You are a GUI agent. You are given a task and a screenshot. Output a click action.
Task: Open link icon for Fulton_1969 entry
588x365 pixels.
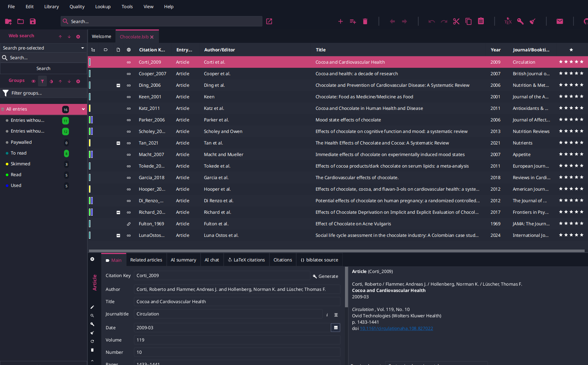tap(129, 224)
